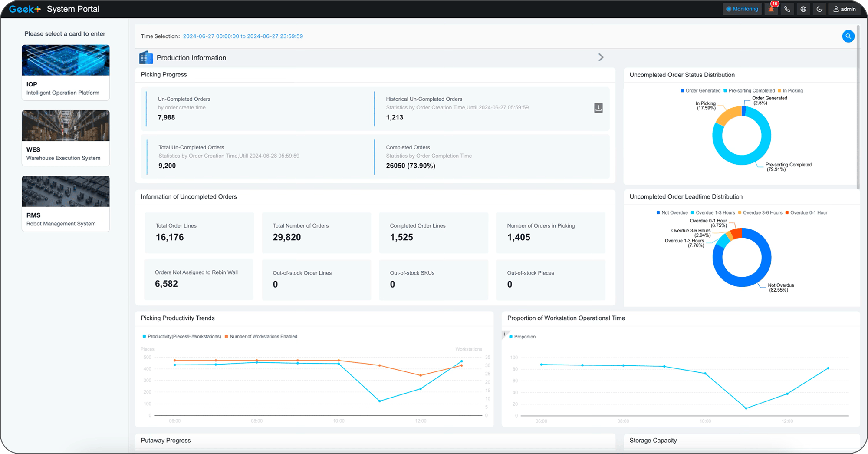This screenshot has width=868, height=454.
Task: Open the admin account menu
Action: coord(844,9)
